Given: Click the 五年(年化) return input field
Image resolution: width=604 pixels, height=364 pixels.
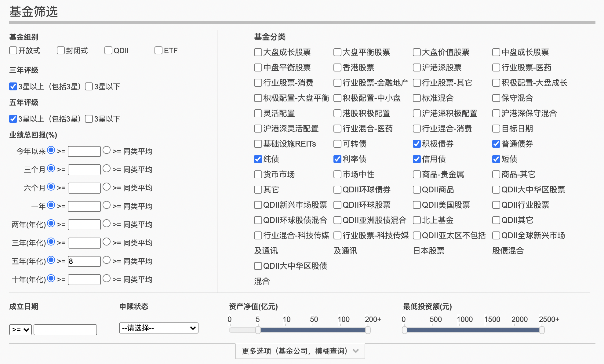Looking at the screenshot, I should point(84,261).
